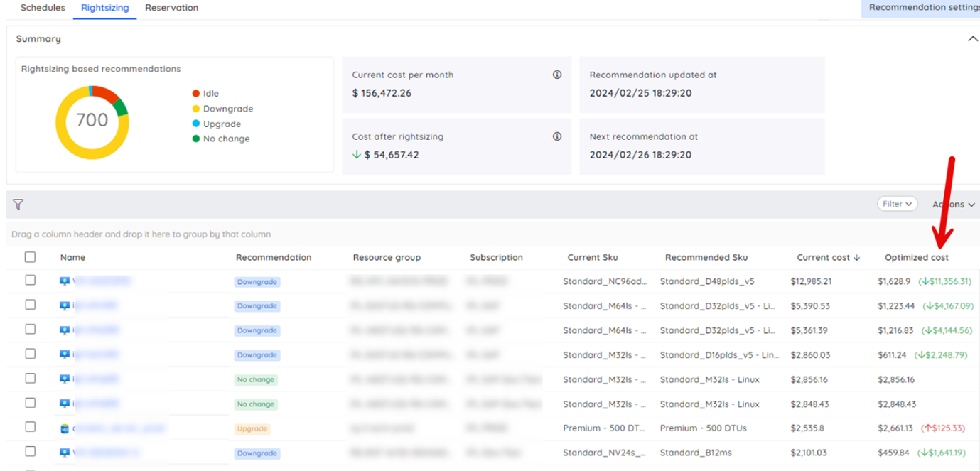Check the box for the Standard_NC96ad row
980x471 pixels.
click(30, 281)
